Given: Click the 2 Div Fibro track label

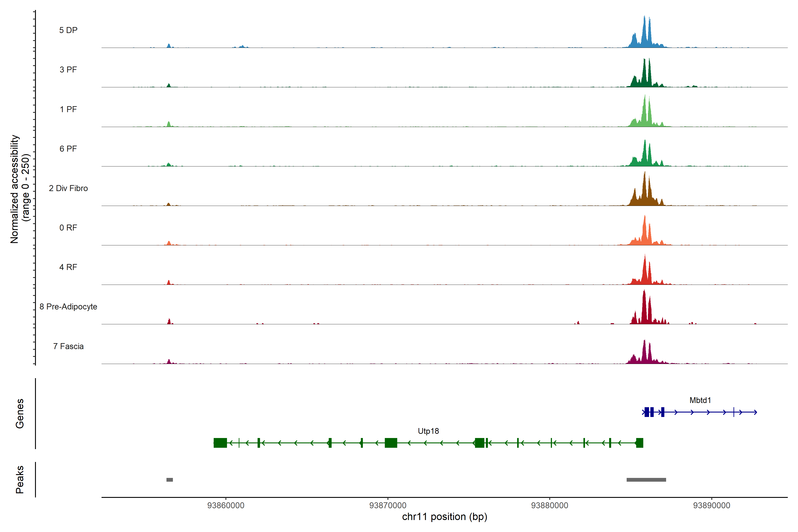Looking at the screenshot, I should (68, 188).
